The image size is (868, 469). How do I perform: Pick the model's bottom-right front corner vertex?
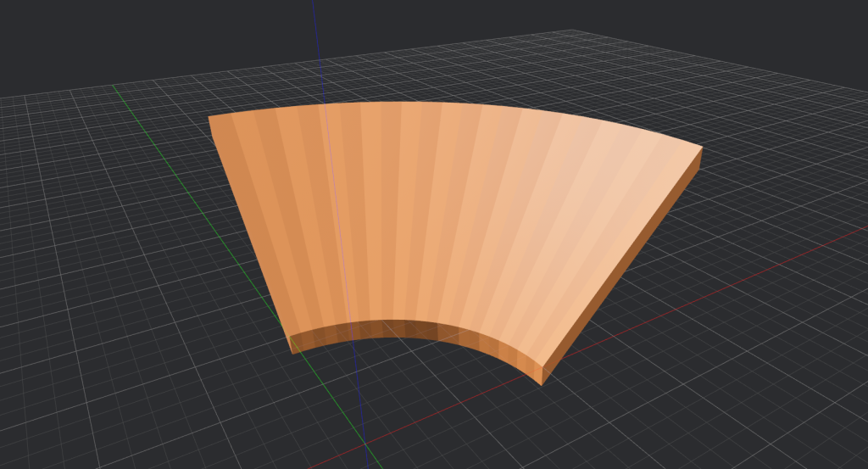coord(542,385)
